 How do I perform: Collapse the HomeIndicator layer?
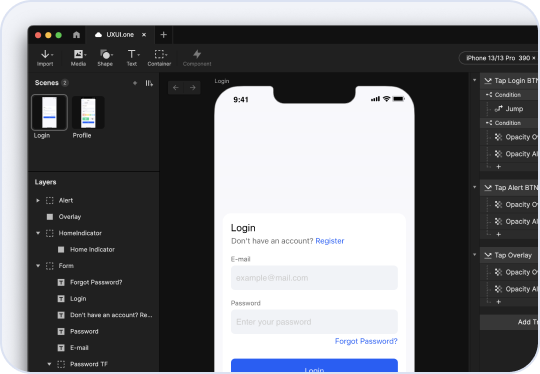point(38,233)
